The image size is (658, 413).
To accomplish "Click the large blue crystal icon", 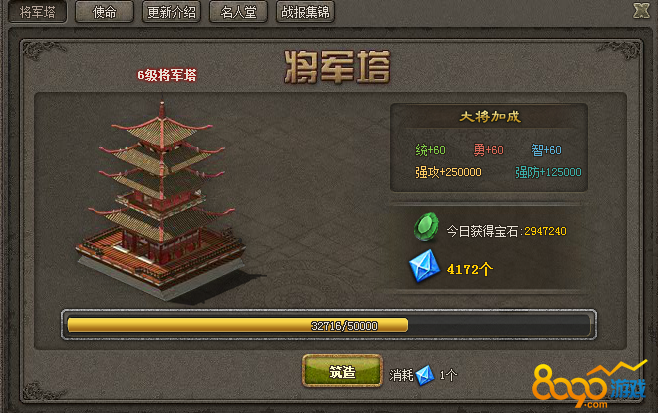I will click(424, 266).
